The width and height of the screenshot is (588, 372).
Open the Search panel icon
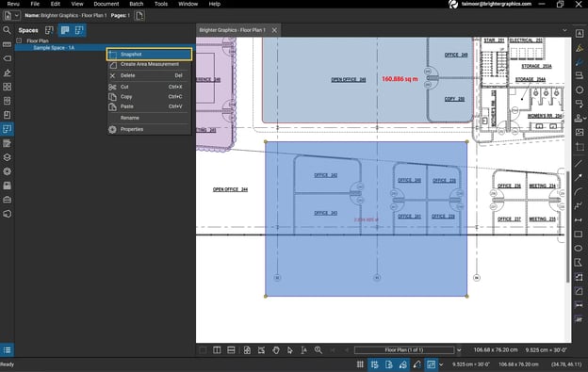(x=7, y=30)
